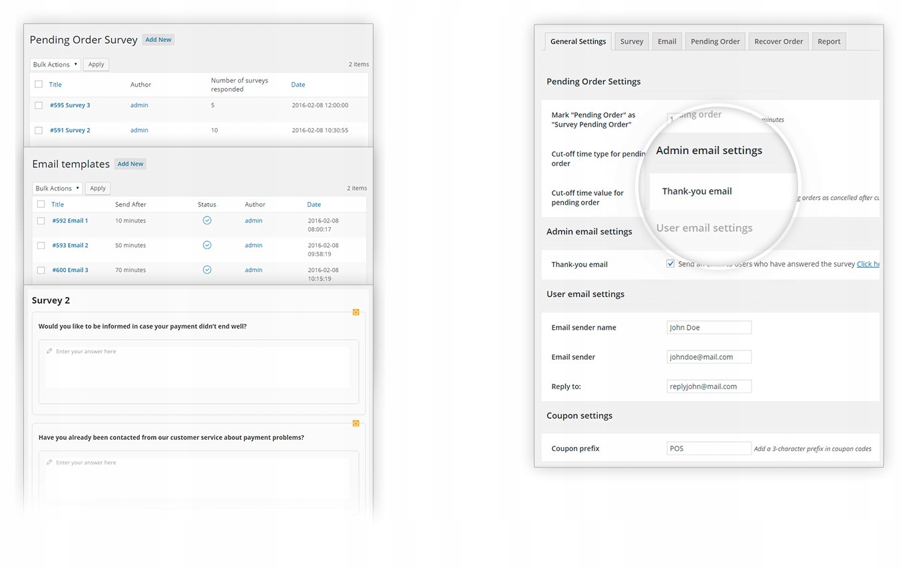Sort email templates by Date column
The image size is (924, 569).
(x=314, y=205)
